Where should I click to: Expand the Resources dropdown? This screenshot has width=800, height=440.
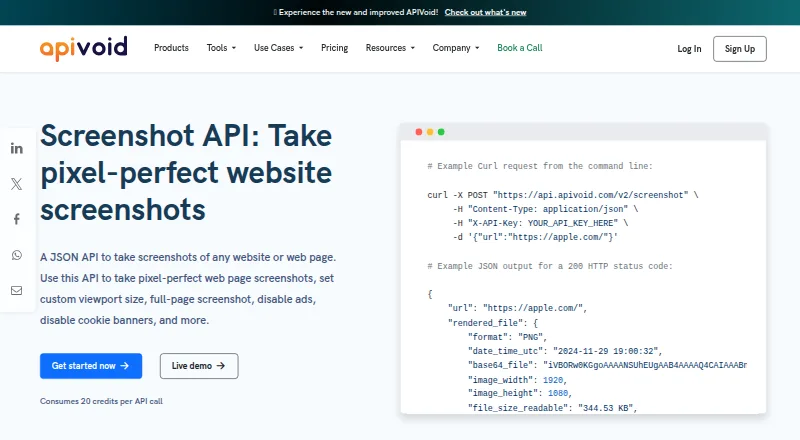(390, 48)
